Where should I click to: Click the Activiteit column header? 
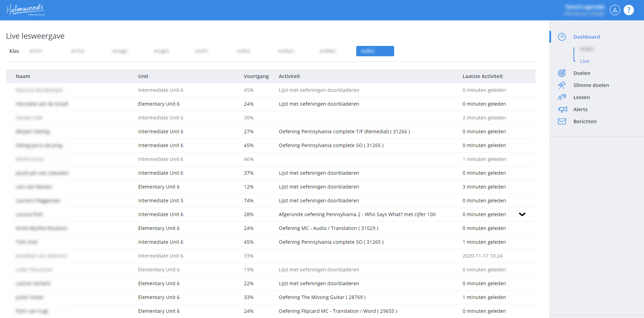pyautogui.click(x=289, y=76)
